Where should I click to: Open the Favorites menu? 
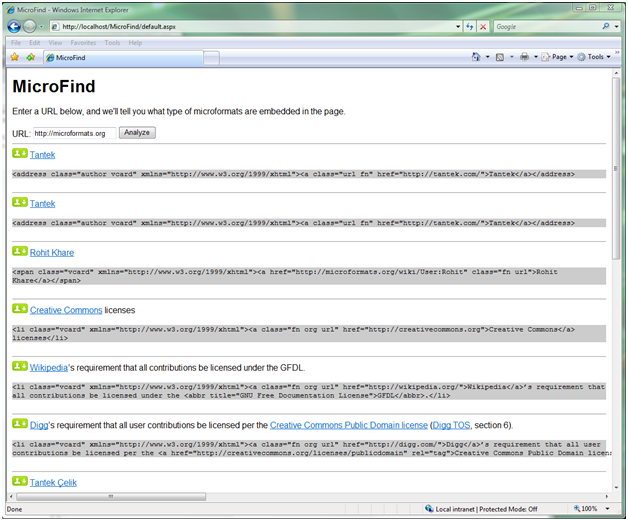[x=83, y=42]
